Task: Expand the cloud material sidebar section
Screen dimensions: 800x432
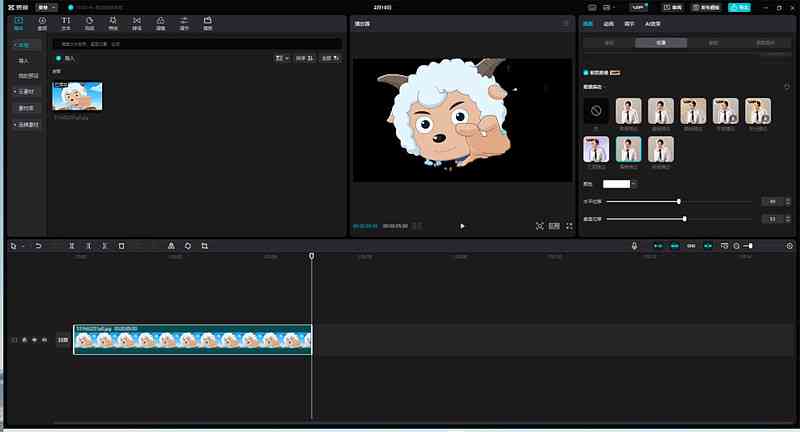Action: (26, 92)
